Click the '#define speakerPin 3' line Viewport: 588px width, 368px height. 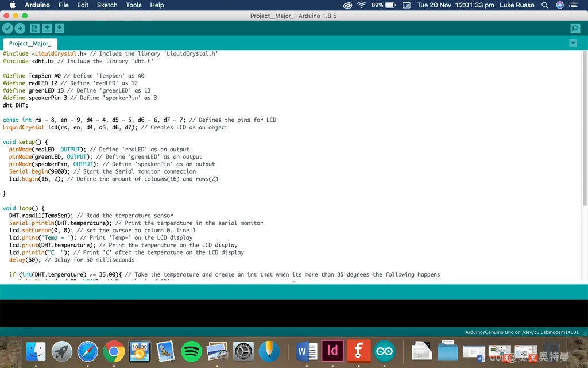coord(80,98)
